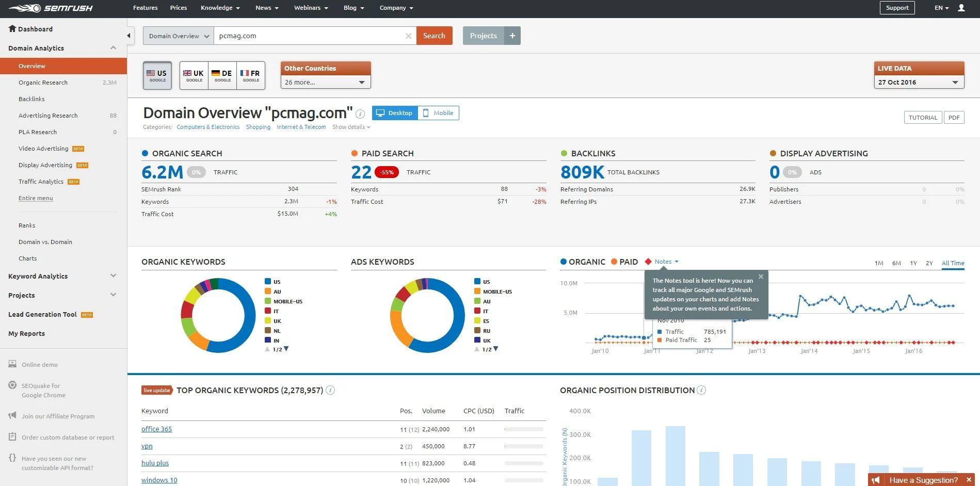Screen dimensions: 980x486
Task: Switch traffic chart to 1Y view
Action: click(x=913, y=263)
